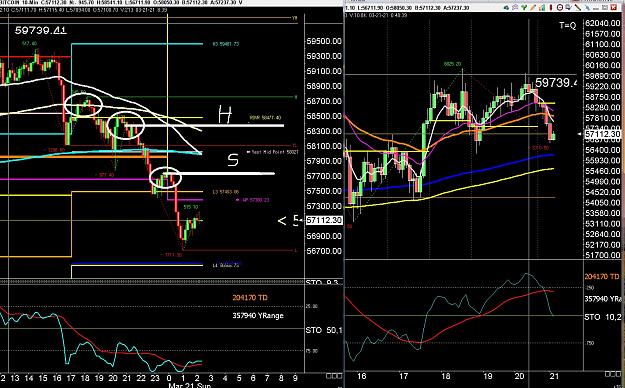Click the orange 204170 TD label in left indicator panel
Screen dimensions: 625x388
[250, 297]
